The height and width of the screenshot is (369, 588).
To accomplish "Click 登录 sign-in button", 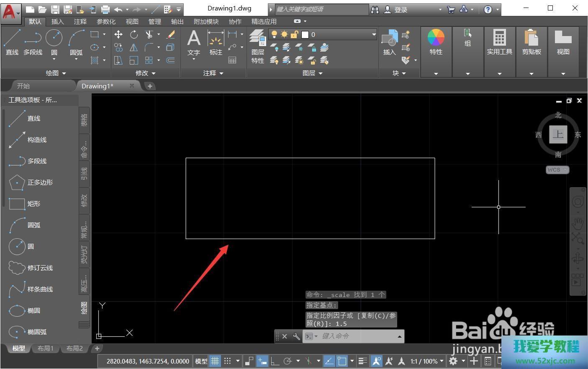I will tap(401, 9).
